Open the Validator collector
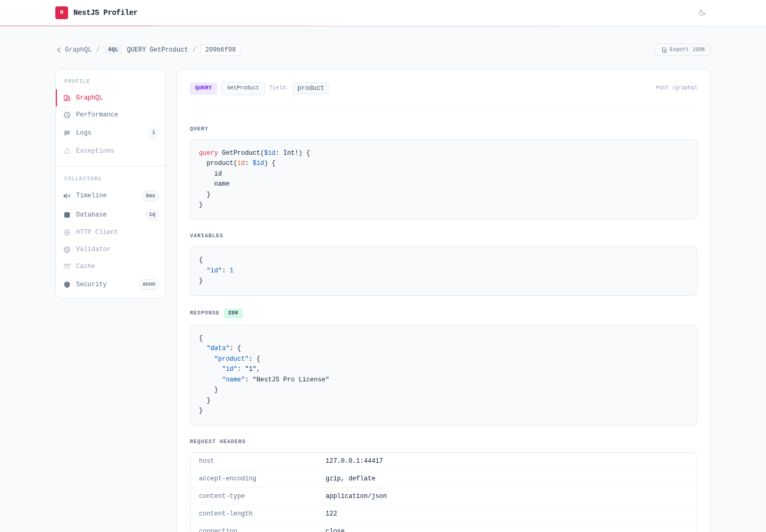This screenshot has width=766, height=532. pyautogui.click(x=111, y=250)
